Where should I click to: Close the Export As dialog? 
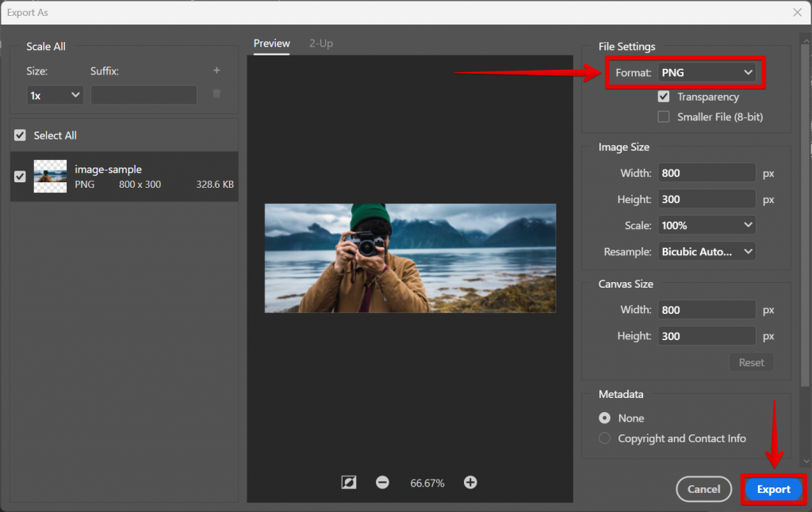797,12
